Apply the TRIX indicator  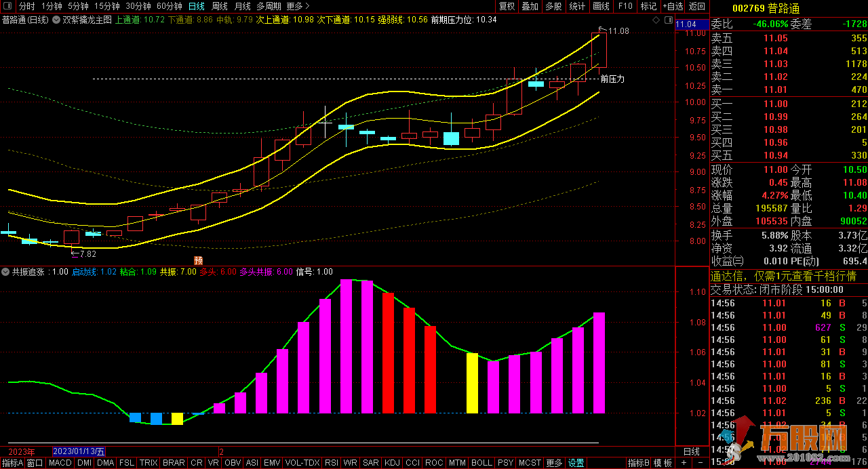[x=149, y=463]
